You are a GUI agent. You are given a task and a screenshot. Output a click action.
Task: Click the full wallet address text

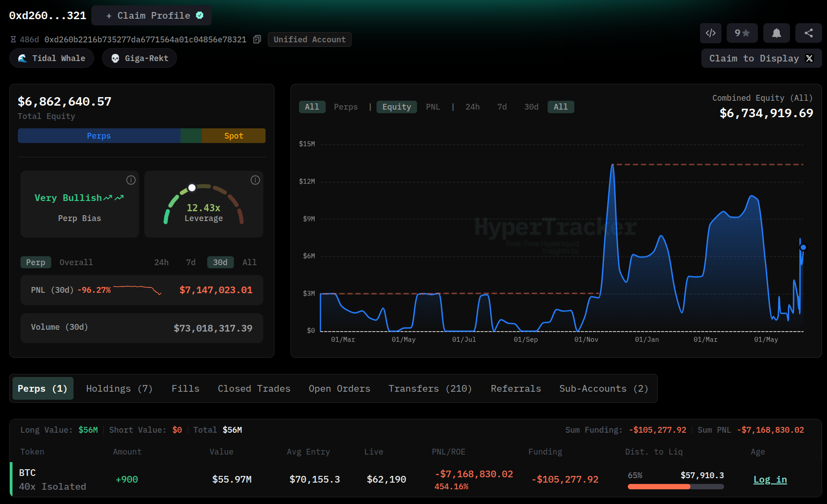tap(145, 39)
